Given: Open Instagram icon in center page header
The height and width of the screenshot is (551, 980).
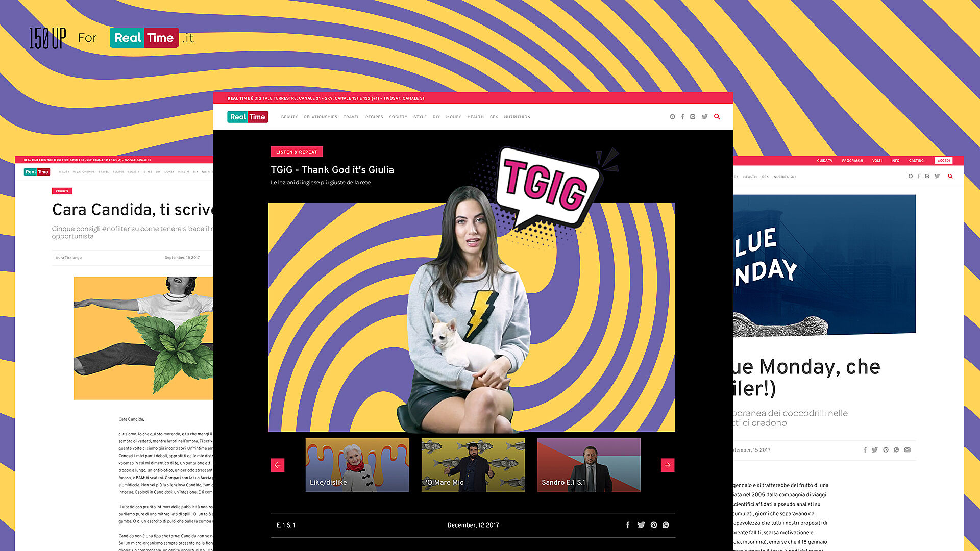Looking at the screenshot, I should pyautogui.click(x=693, y=117).
